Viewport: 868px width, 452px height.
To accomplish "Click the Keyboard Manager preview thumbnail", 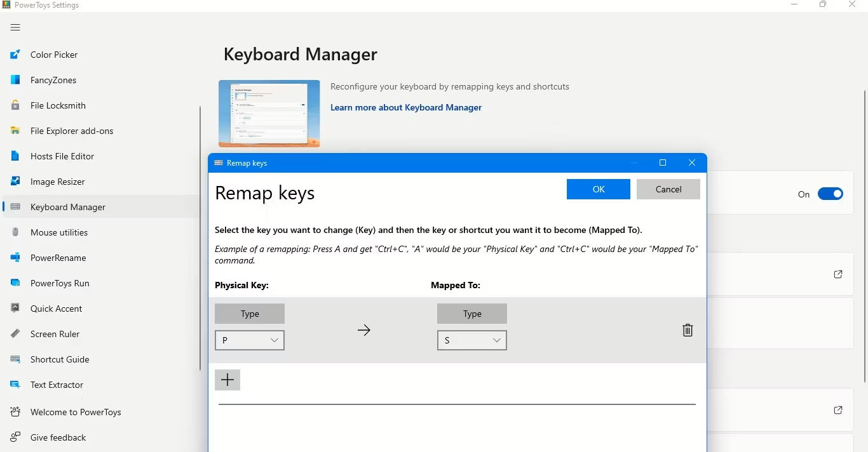I will [269, 114].
